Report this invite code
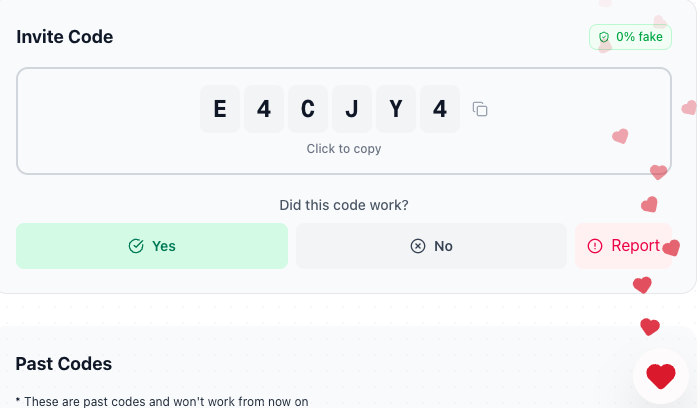The height and width of the screenshot is (408, 700). [x=623, y=246]
